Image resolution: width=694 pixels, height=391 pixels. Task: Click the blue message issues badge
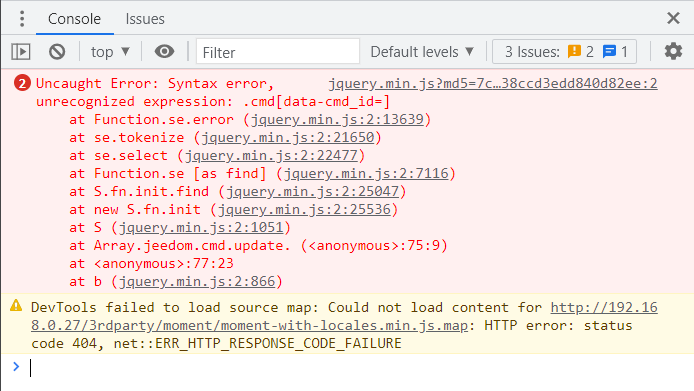pos(609,52)
